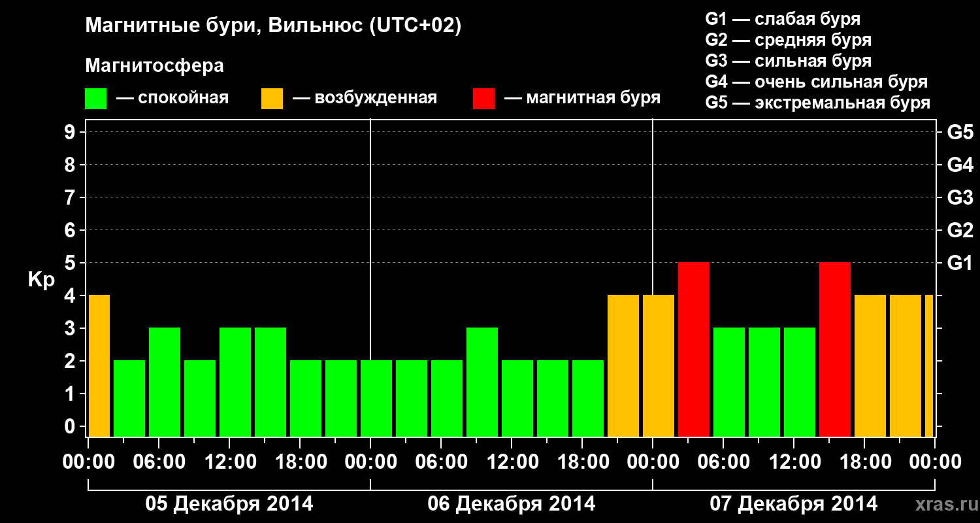Select 'G5 — экстремальная буря' legend line
Screen dimensions: 980x523
point(818,103)
